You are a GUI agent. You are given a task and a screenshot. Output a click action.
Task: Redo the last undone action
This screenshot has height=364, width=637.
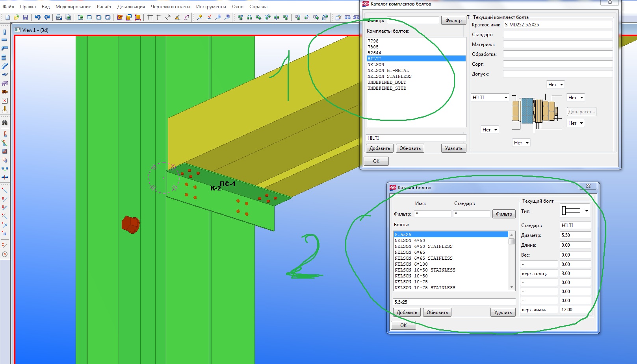coord(47,17)
